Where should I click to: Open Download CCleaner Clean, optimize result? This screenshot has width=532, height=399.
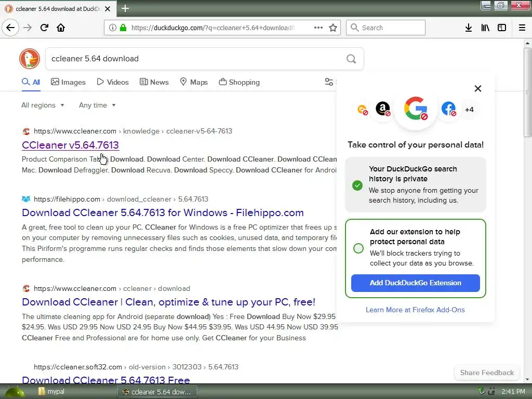pyautogui.click(x=169, y=302)
